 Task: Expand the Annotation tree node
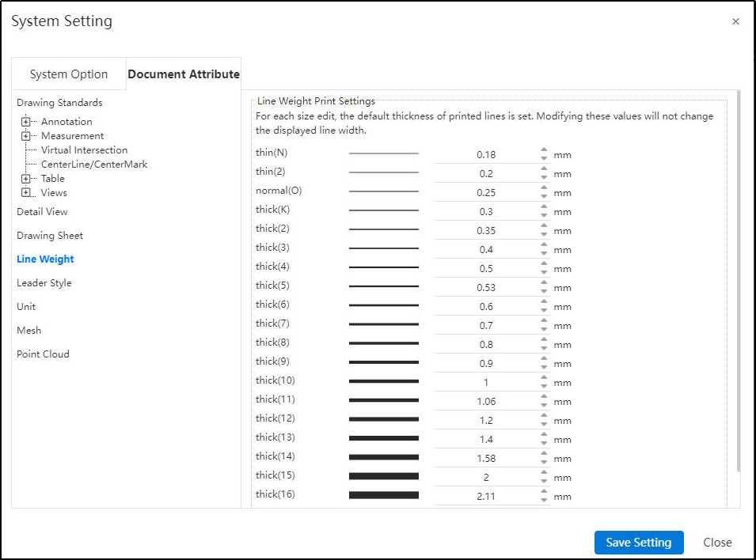click(26, 122)
